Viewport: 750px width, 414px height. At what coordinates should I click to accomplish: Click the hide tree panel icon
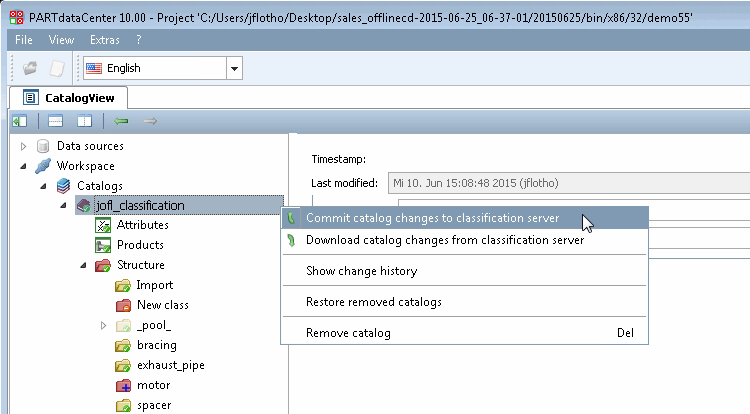(x=20, y=121)
